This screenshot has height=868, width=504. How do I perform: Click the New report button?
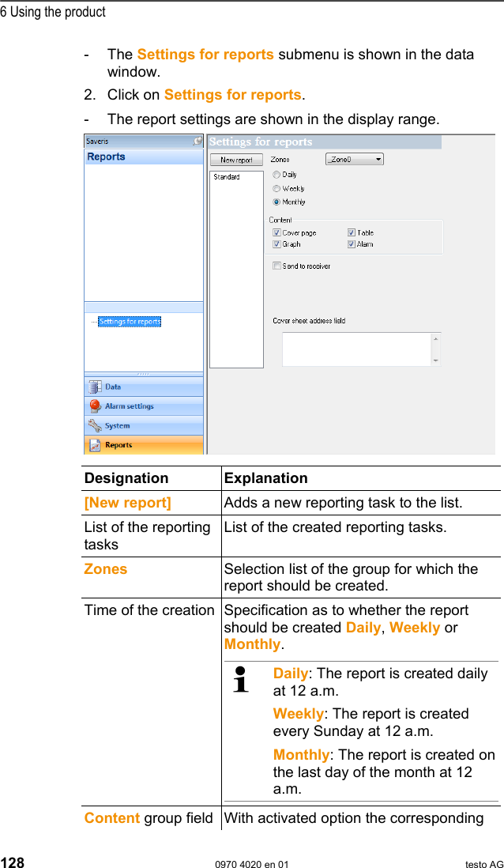click(x=236, y=160)
